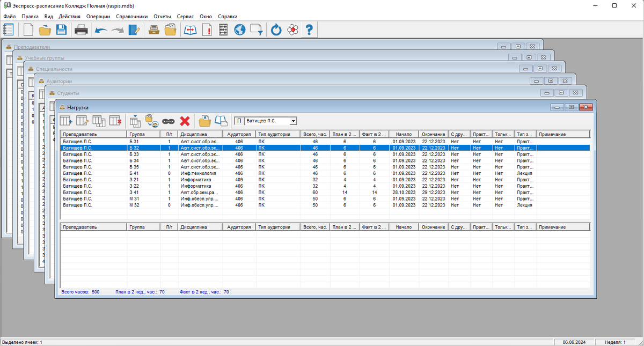Viewport: 644px width, 346px height.
Task: Click the globe icon in toolbar
Action: point(239,30)
